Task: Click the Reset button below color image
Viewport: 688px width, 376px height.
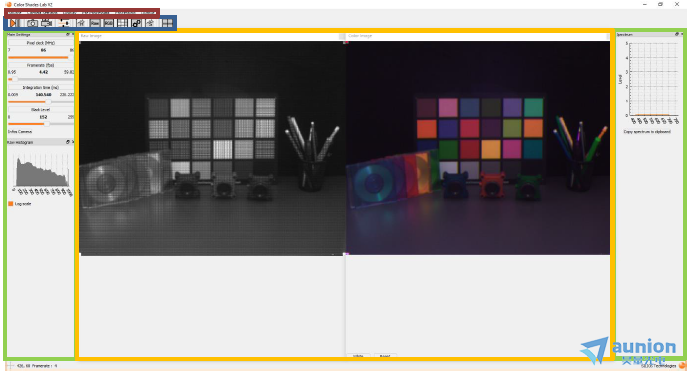Action: pyautogui.click(x=385, y=356)
